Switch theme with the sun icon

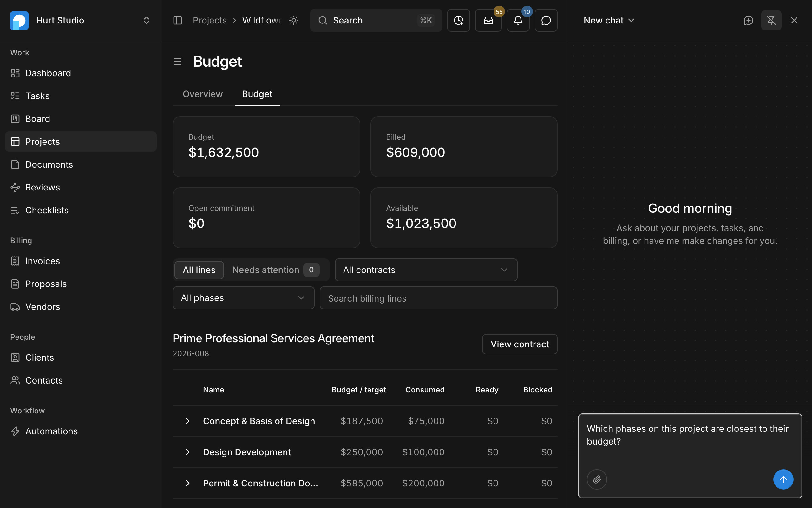pyautogui.click(x=294, y=21)
